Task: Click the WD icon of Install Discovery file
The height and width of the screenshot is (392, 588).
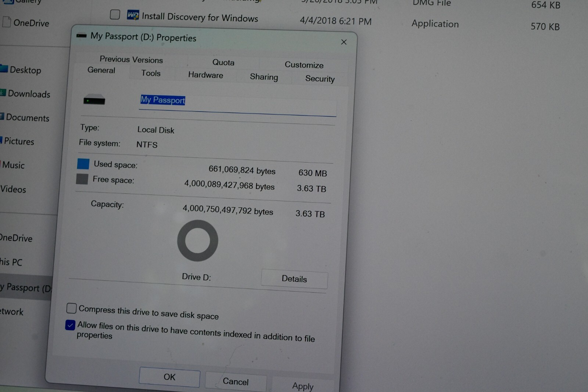Action: [x=133, y=15]
